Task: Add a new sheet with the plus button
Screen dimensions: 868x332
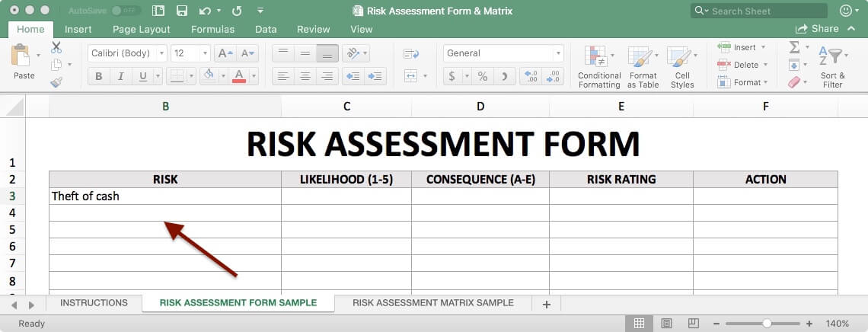Action: [547, 304]
